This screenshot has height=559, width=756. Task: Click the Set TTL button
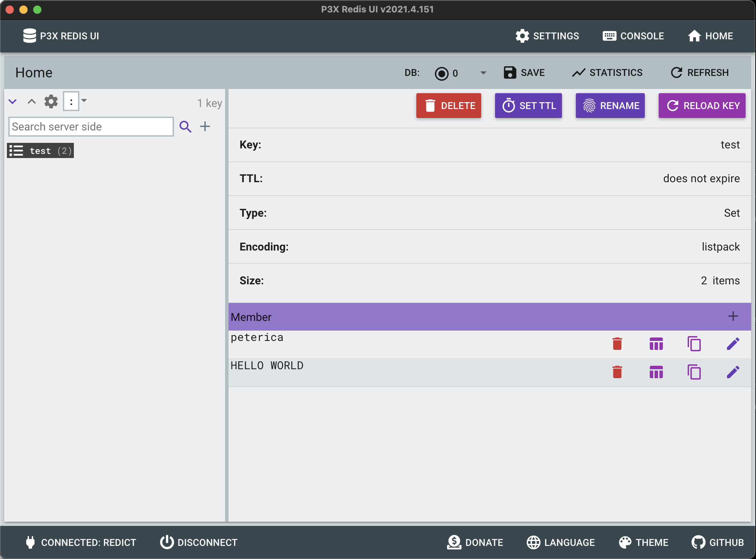tap(528, 106)
